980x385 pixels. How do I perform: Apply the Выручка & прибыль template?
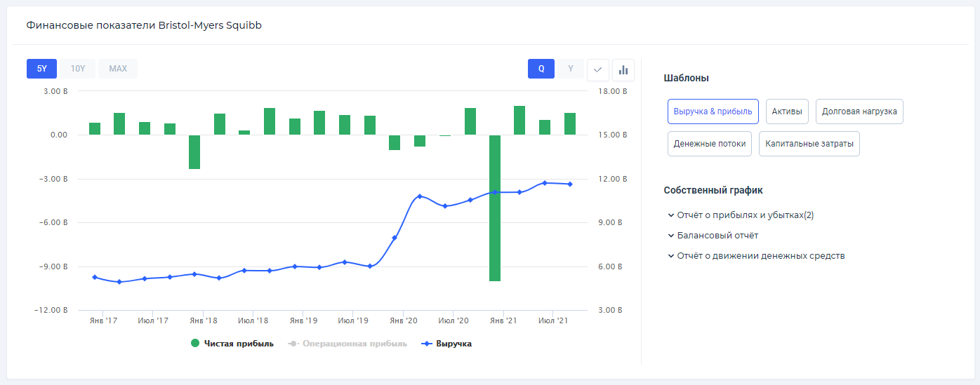click(x=713, y=112)
